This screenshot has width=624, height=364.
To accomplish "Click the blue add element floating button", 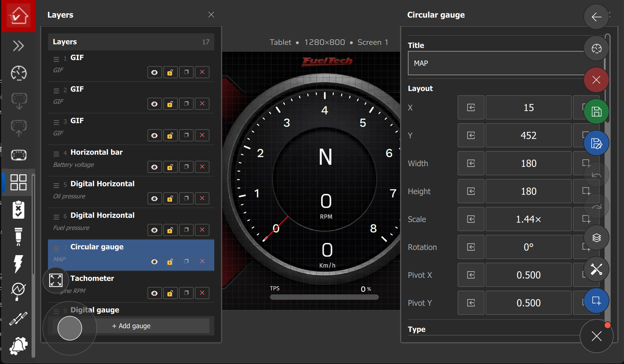I will click(596, 301).
